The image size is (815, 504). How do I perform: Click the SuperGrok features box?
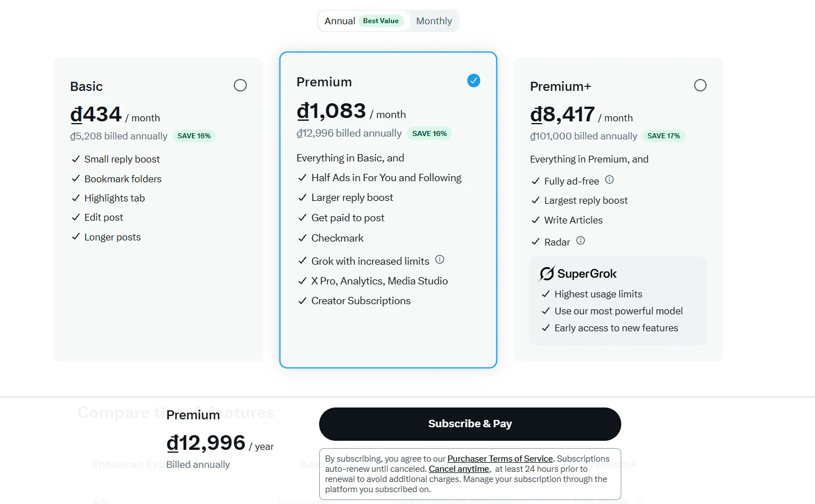coord(618,301)
